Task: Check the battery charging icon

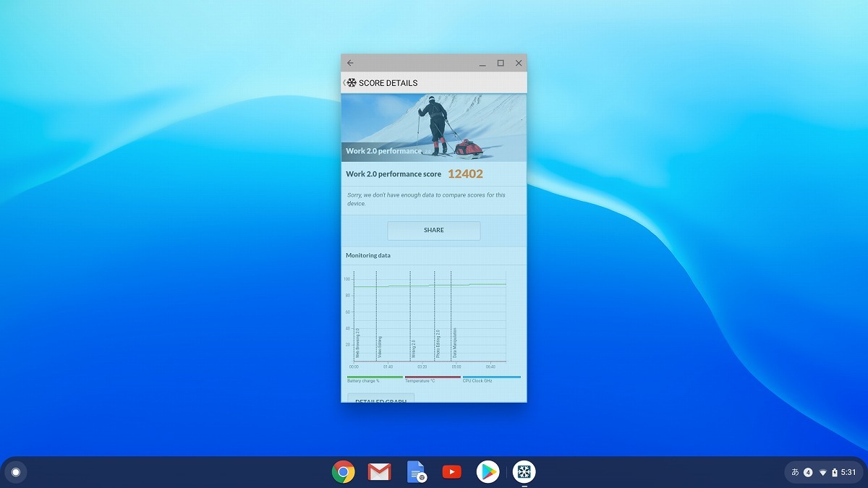Action: pos(835,472)
